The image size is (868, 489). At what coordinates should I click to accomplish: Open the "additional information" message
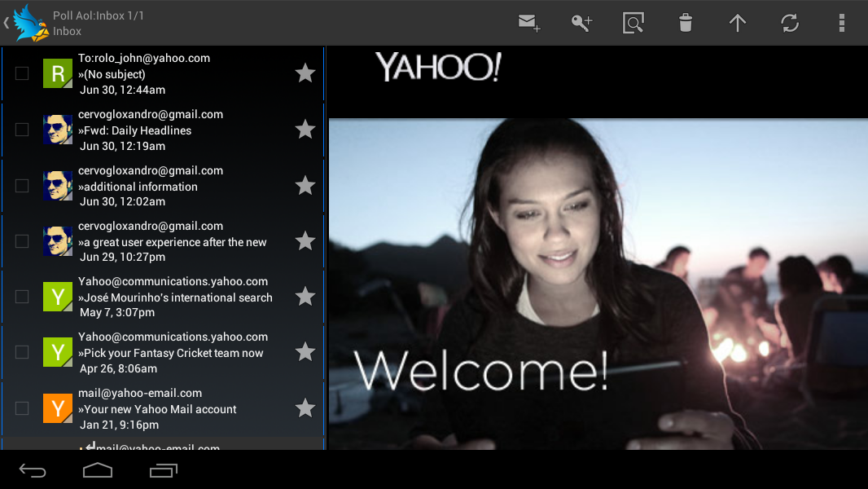(163, 186)
